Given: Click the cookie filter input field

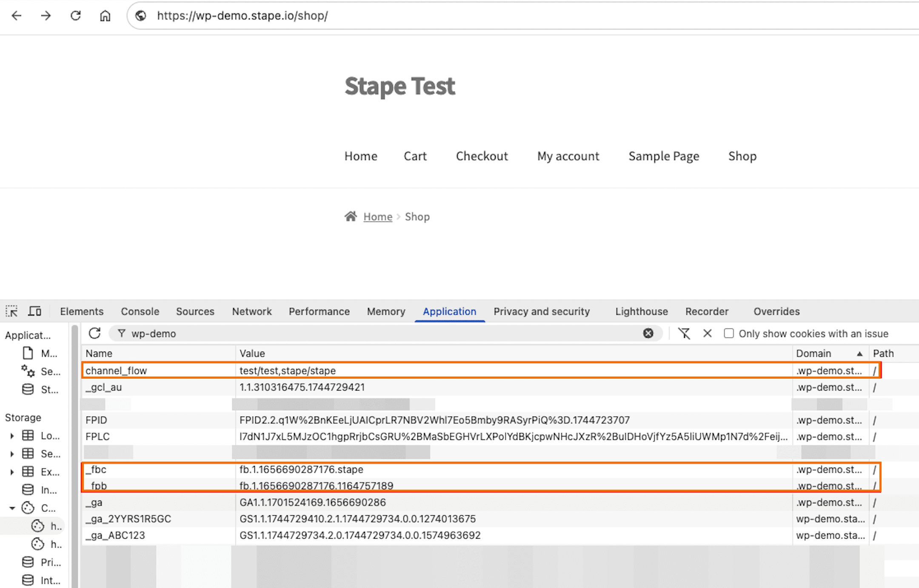Looking at the screenshot, I should [383, 334].
